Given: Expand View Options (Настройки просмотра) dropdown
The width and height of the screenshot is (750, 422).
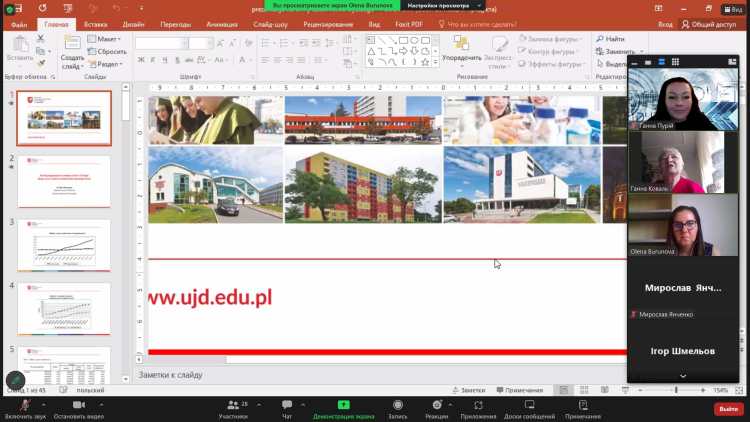Looking at the screenshot, I should tap(428, 5).
